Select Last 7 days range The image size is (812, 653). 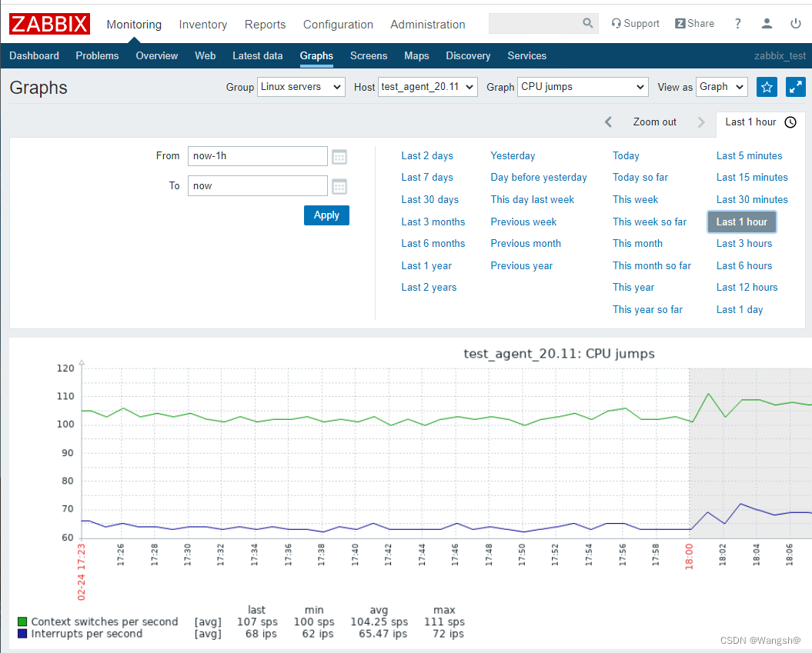pos(427,178)
